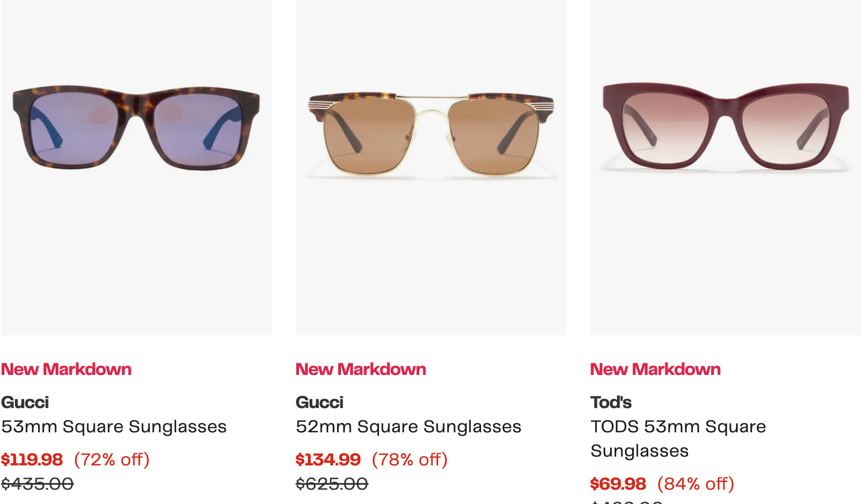Click the 84% off discount text
This screenshot has height=504, width=864.
click(x=696, y=484)
